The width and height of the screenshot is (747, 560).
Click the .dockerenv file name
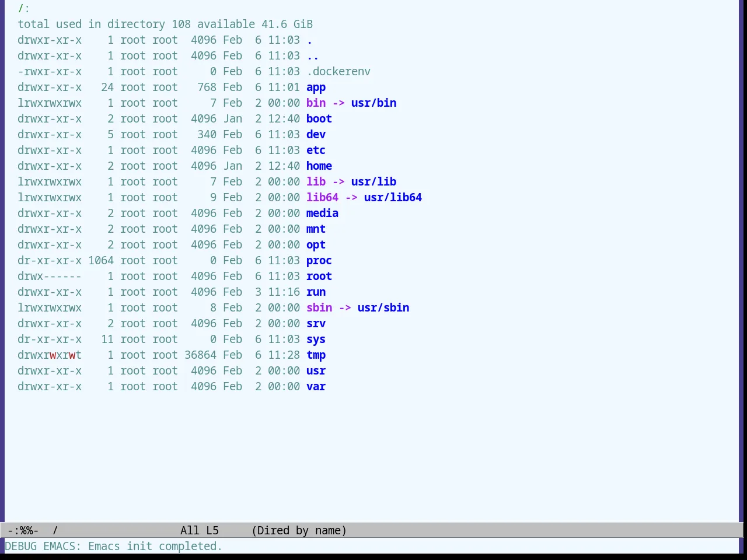tap(338, 72)
